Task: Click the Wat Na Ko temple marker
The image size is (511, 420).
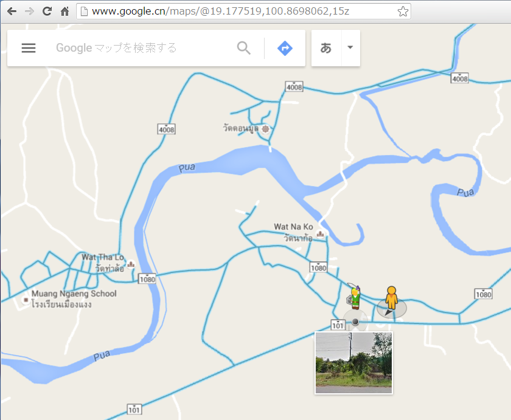Action: [321, 233]
